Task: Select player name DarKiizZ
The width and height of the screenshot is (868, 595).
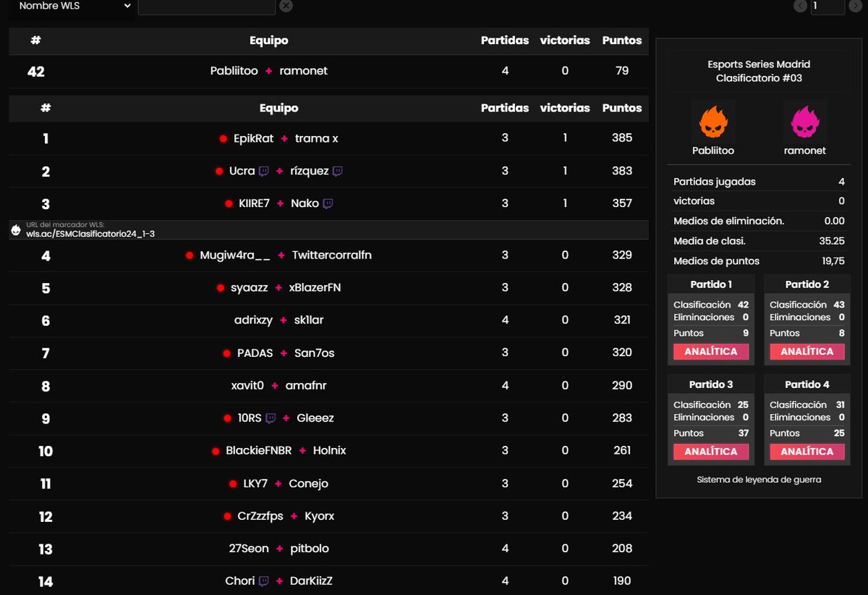Action: (311, 581)
